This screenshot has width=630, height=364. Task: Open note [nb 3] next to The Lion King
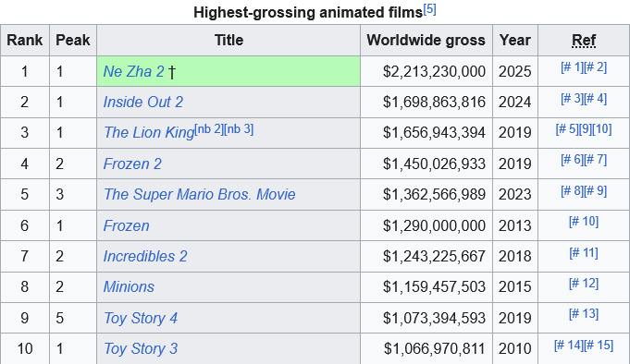click(x=239, y=128)
